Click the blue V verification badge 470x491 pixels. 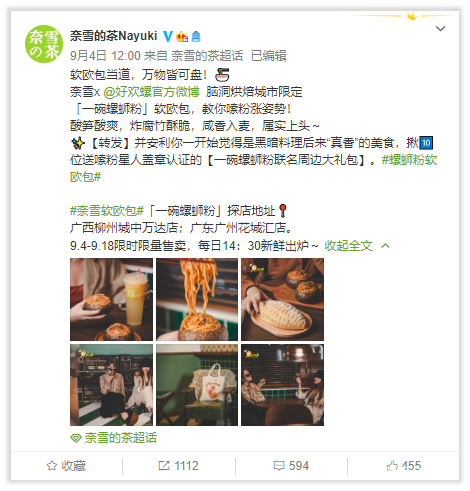pos(168,36)
